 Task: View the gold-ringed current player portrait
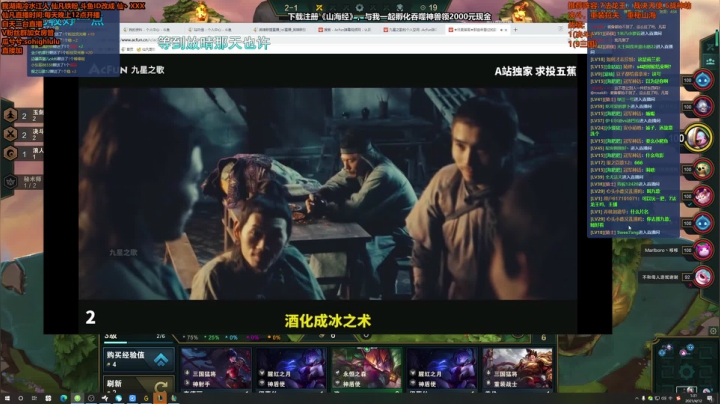(698, 137)
